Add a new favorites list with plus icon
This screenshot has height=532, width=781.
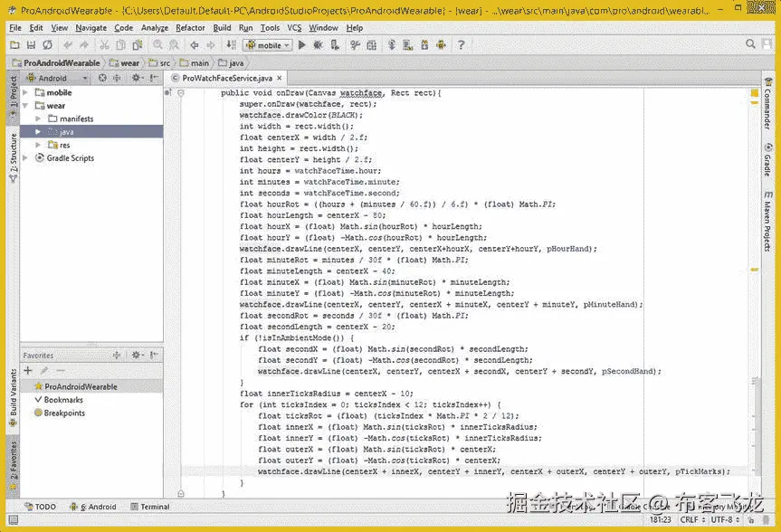(28, 371)
